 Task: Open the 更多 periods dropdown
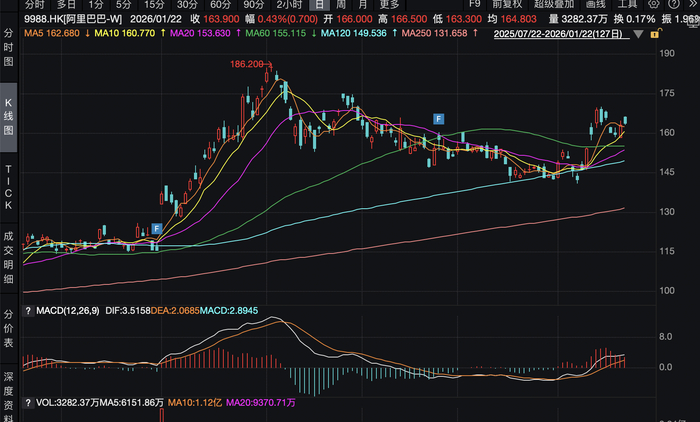tap(389, 4)
